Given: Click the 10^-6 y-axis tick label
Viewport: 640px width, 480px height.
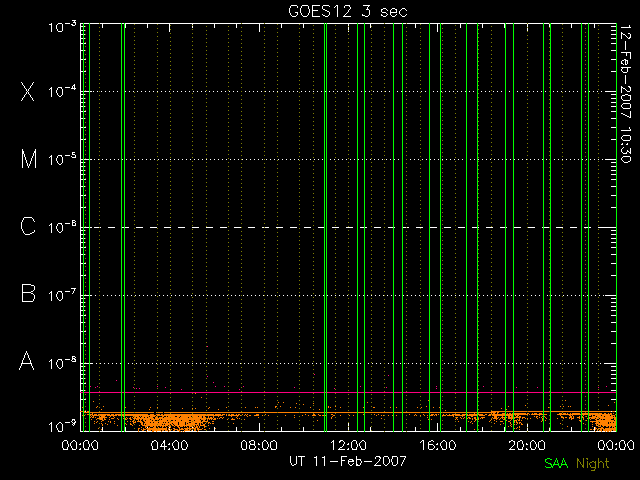Looking at the screenshot, I should coord(62,227).
